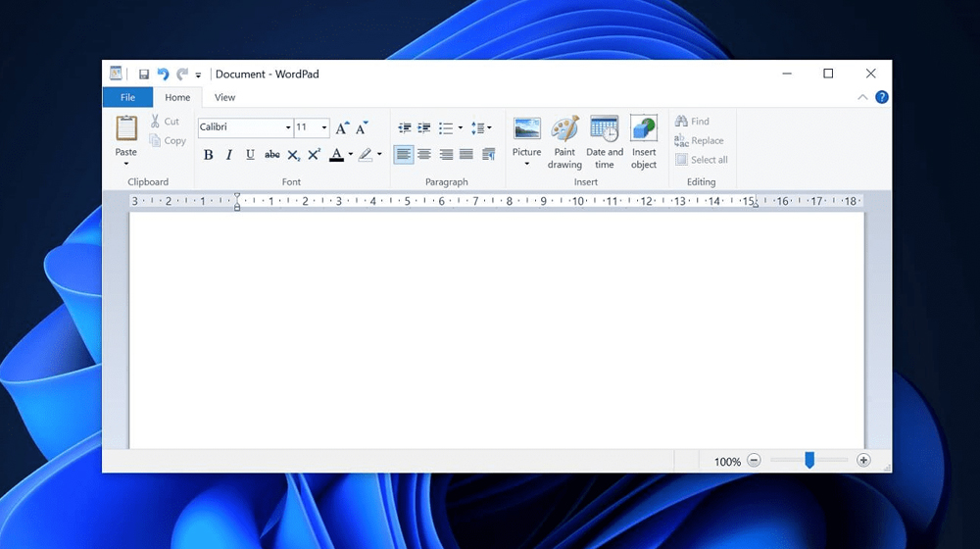Grow the font size
Image resolution: width=980 pixels, height=549 pixels.
342,128
